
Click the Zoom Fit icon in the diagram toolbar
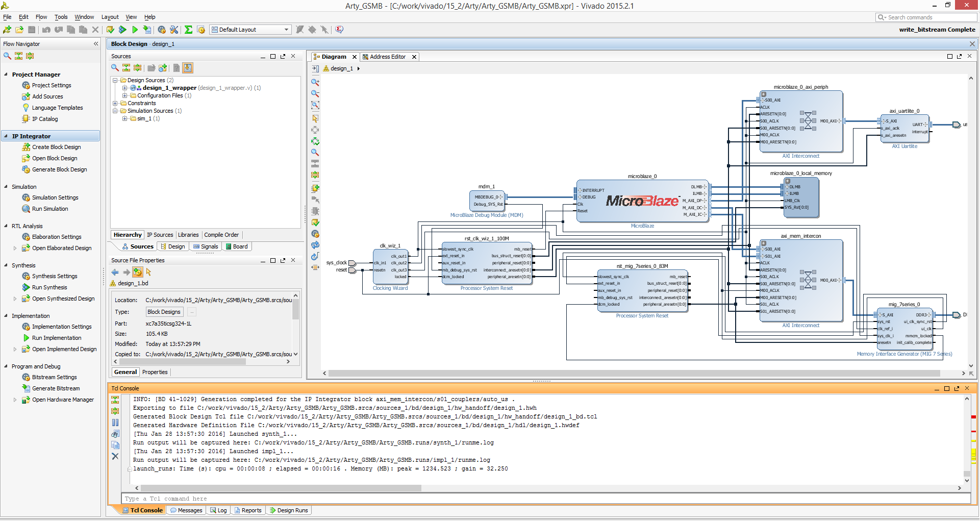(x=315, y=105)
